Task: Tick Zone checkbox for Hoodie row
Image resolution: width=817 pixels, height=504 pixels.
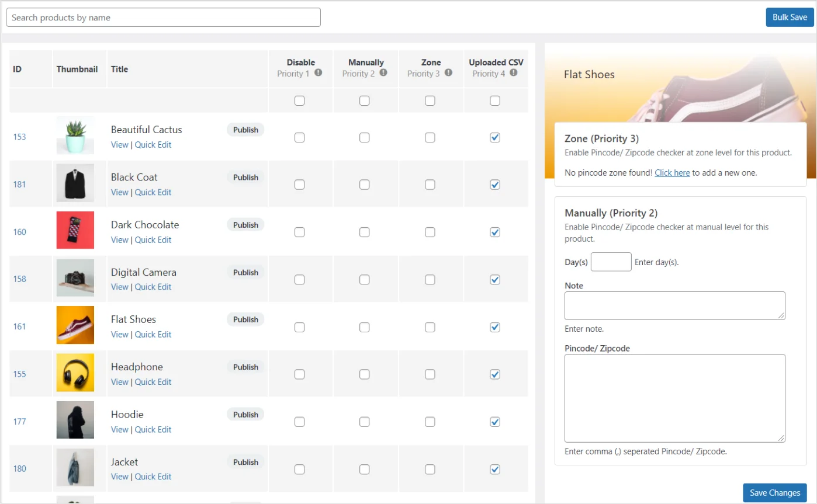Action: click(430, 422)
